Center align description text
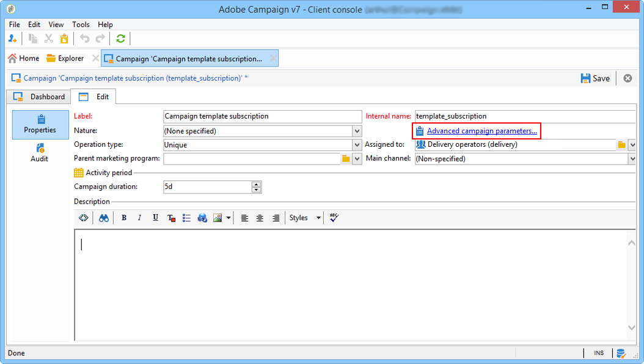644x364 pixels. pos(260,218)
